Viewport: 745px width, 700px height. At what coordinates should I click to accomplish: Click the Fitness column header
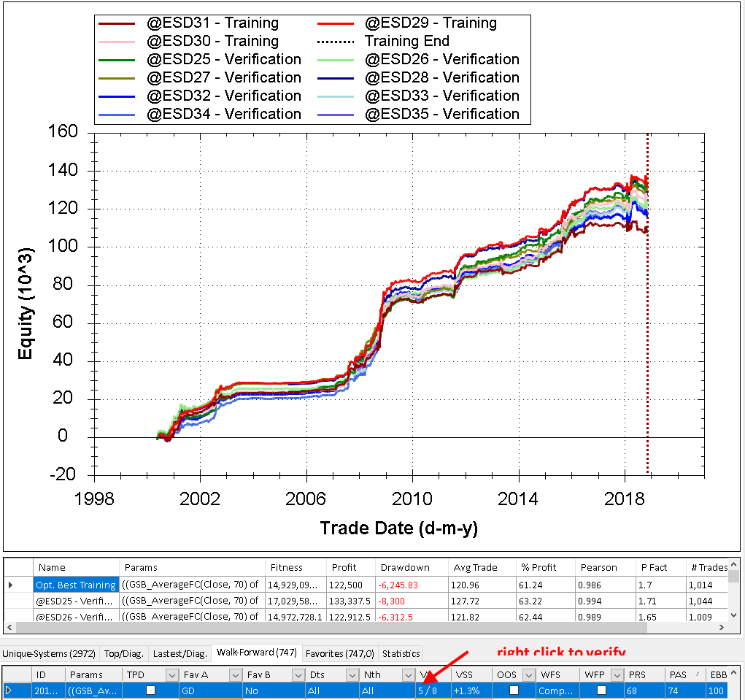(x=286, y=567)
